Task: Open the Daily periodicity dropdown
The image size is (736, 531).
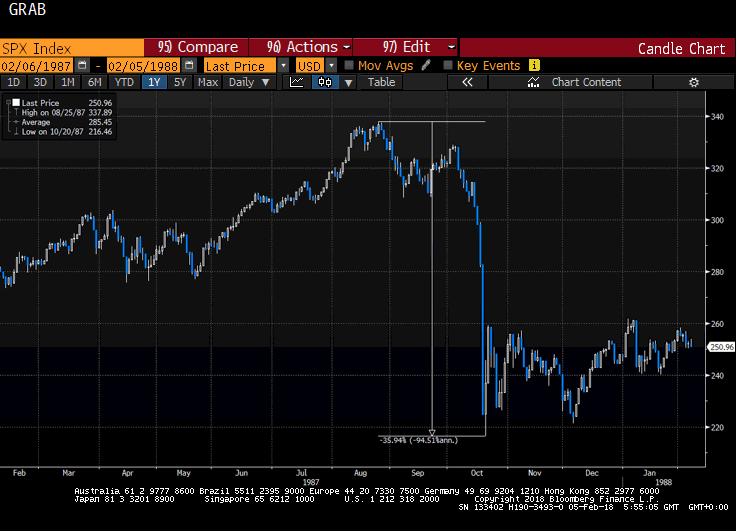Action: pos(249,82)
